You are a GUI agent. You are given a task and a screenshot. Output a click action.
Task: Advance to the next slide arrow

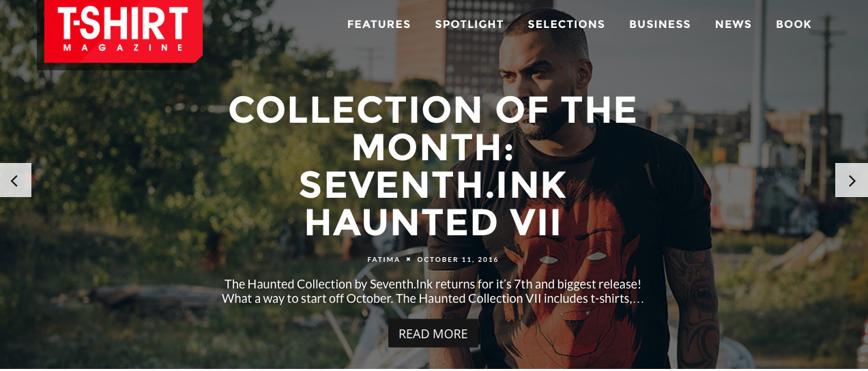pos(852,180)
